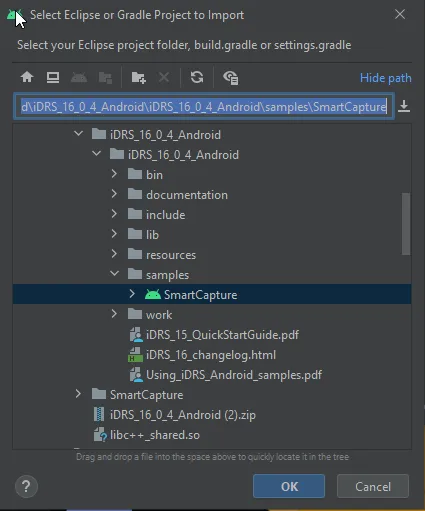Expand the work folder
The width and height of the screenshot is (425, 511).
114,314
